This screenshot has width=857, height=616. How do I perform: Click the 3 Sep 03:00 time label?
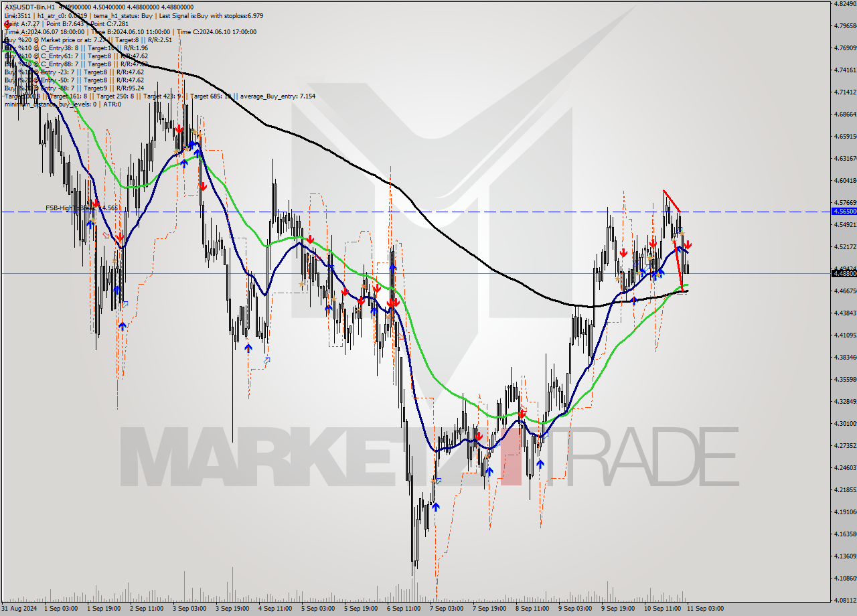point(189,609)
